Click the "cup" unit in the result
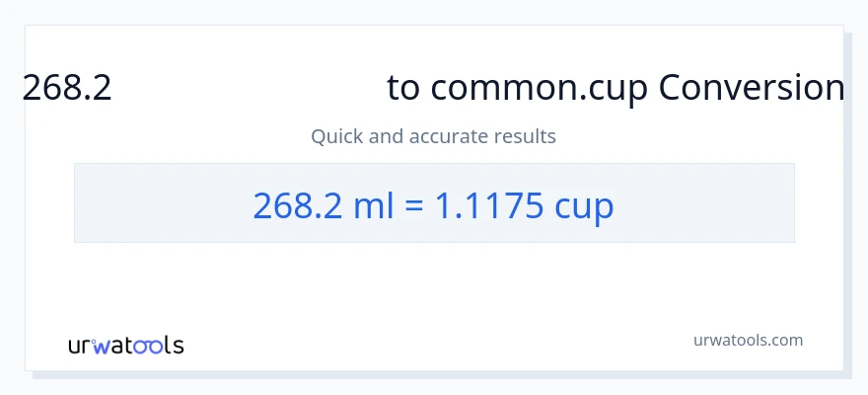 pyautogui.click(x=584, y=205)
